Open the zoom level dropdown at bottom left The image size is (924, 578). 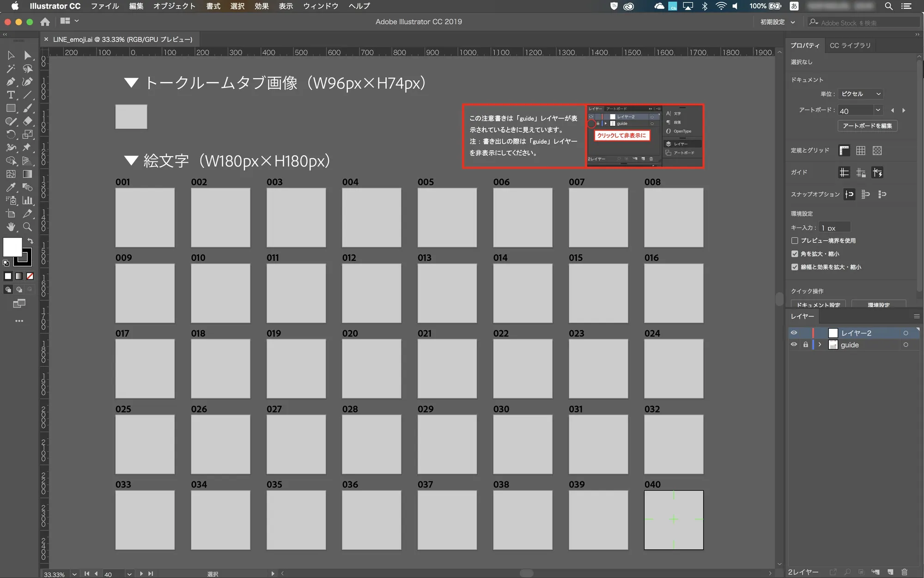pos(74,574)
